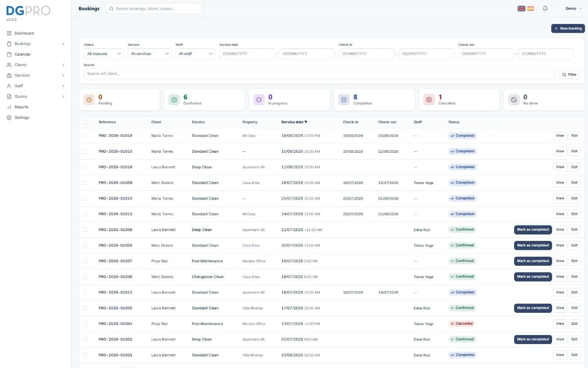Viewport: 588px width, 368px height.
Task: Switch language with the UK flag
Action: [x=521, y=9]
